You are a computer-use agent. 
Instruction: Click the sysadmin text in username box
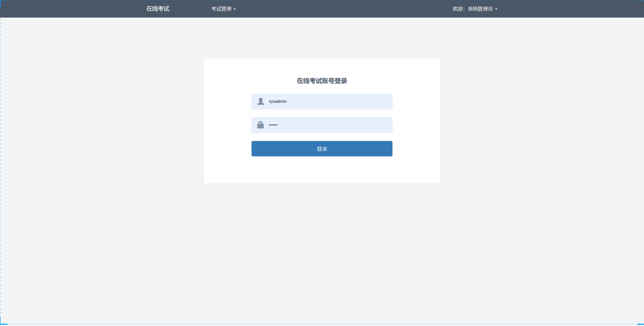tap(277, 101)
